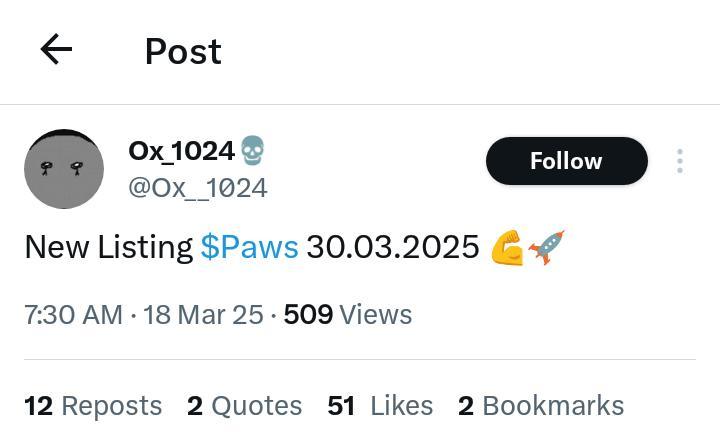Show the 51 Likes list
The width and height of the screenshot is (720, 432).
(380, 405)
